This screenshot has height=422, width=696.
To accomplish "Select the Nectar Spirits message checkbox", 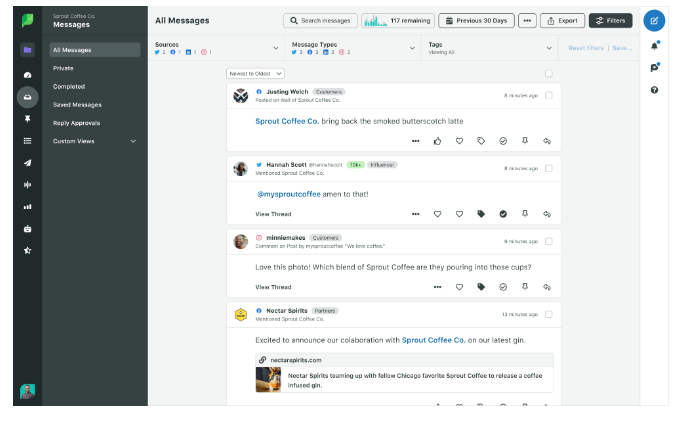I will tap(549, 314).
